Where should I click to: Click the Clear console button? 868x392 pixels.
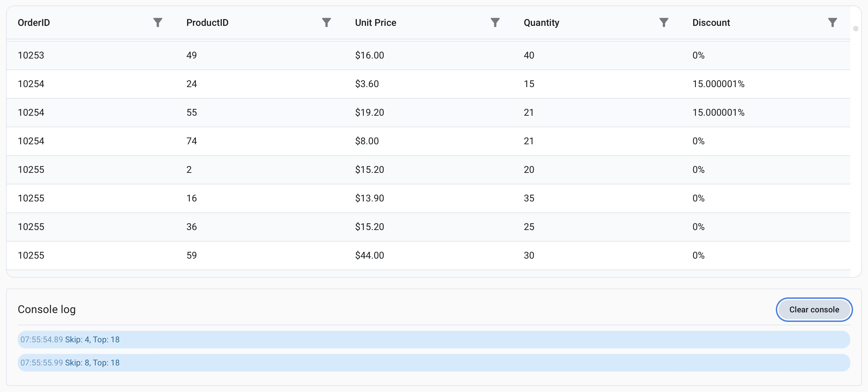click(x=814, y=310)
